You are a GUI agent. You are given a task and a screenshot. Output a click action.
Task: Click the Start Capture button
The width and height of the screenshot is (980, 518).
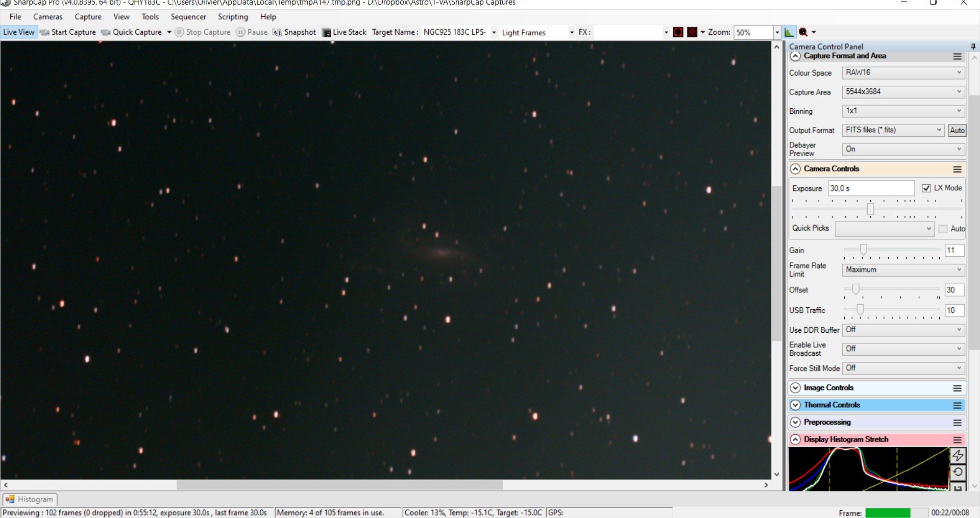tap(68, 32)
